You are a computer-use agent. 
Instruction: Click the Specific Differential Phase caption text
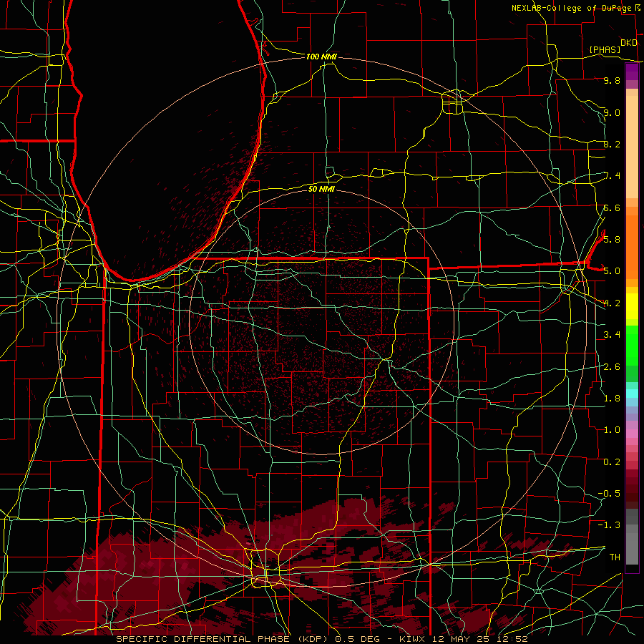click(321, 639)
